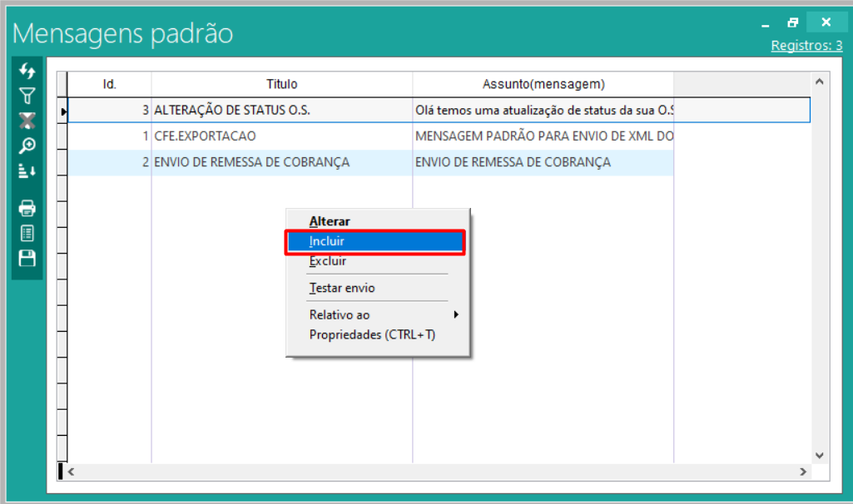Screen dimensions: 853x504
Task: Restore the Mensagens padrão window size
Action: click(792, 22)
